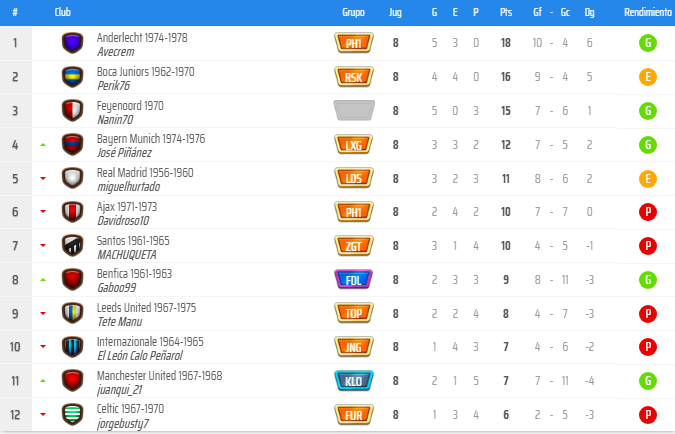Sort the table by the Pts column
675x434 pixels.
tap(506, 12)
